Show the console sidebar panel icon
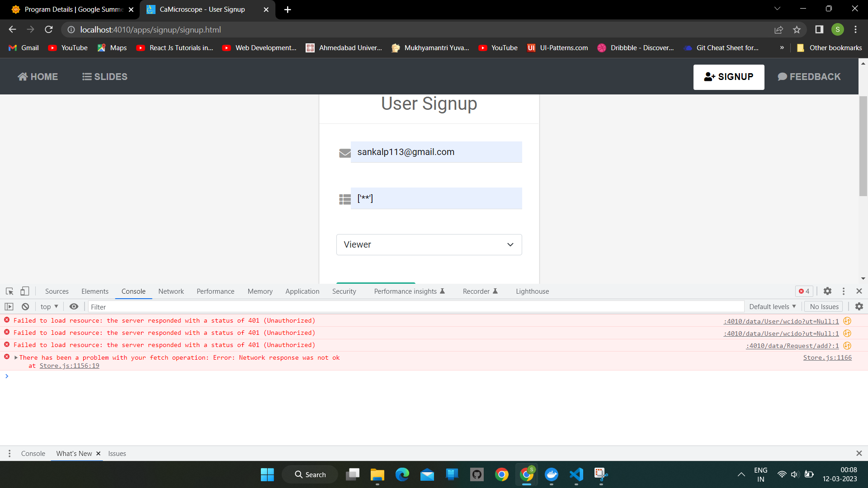868x488 pixels. pos(9,306)
